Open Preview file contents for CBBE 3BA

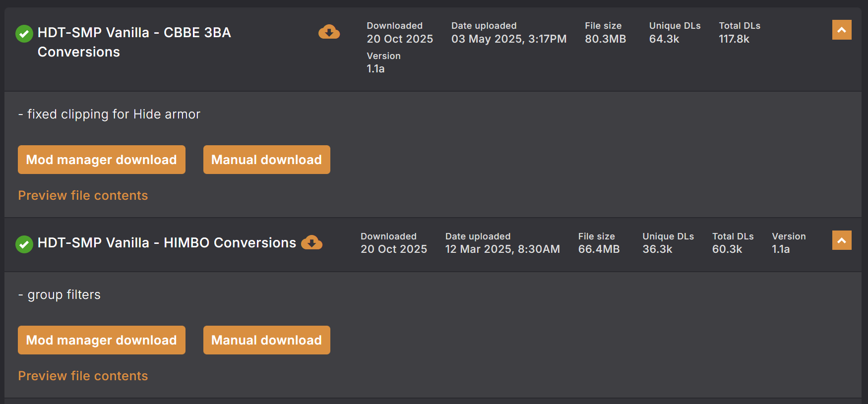tap(83, 195)
